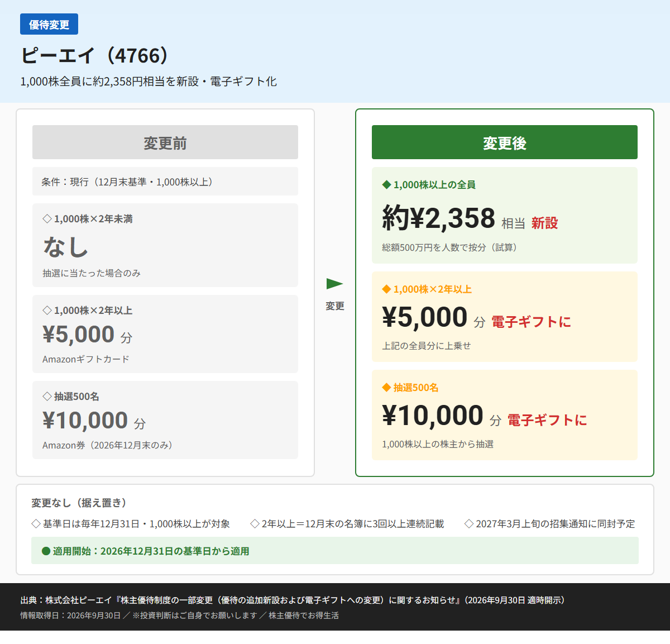The height and width of the screenshot is (644, 670).
Task: Click the red 新設 label
Action: (x=544, y=223)
